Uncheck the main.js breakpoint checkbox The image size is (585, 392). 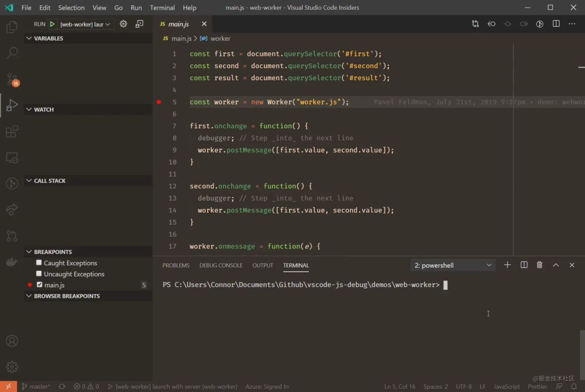coord(39,285)
